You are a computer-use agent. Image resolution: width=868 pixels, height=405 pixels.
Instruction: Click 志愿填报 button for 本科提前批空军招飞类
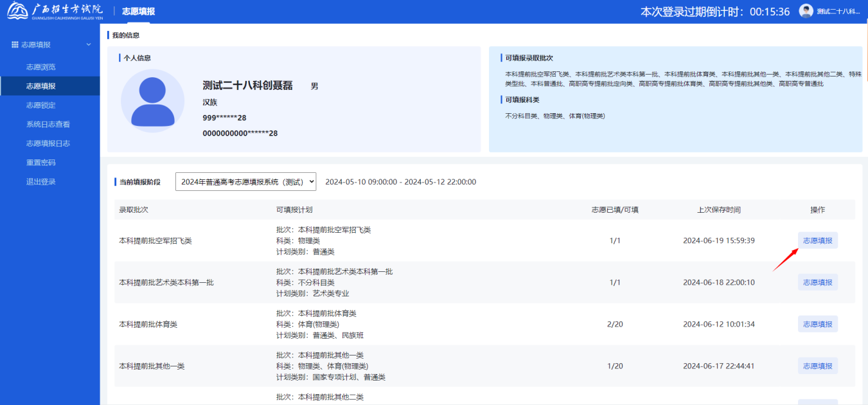click(x=818, y=240)
